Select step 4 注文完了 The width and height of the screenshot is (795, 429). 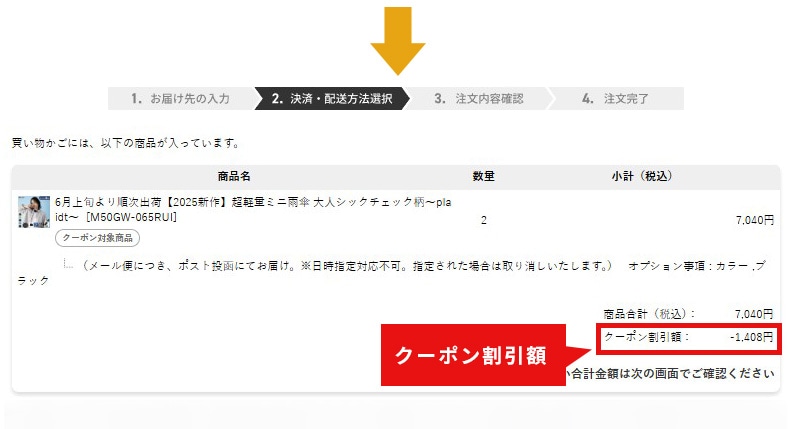click(616, 98)
